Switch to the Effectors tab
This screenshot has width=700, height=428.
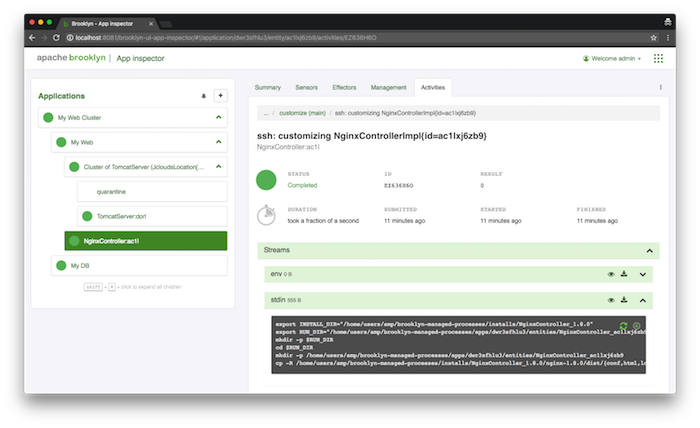[346, 88]
